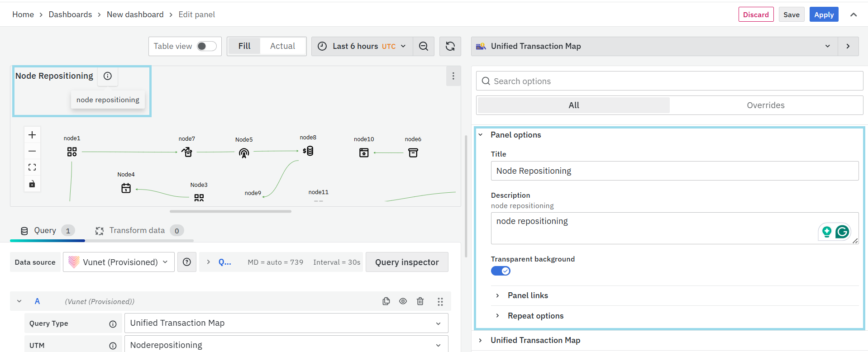Image resolution: width=868 pixels, height=352 pixels.
Task: Click the horizontal scrollbar under the graph
Action: 230,211
